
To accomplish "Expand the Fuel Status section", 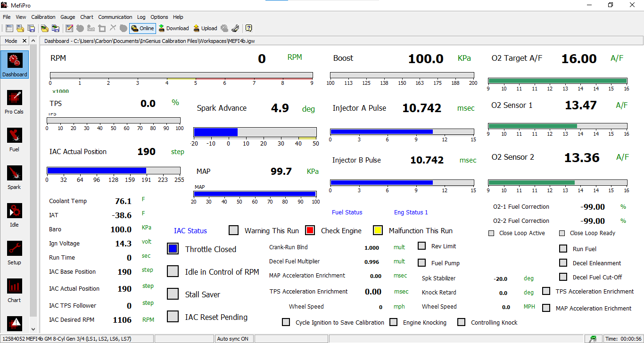I will [347, 212].
